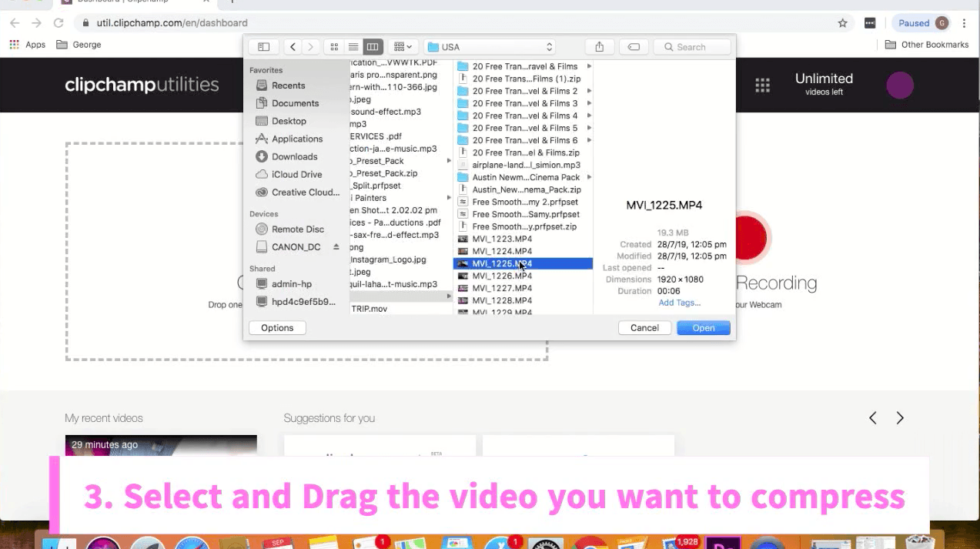
Task: Click the Cancel button
Action: pyautogui.click(x=644, y=328)
